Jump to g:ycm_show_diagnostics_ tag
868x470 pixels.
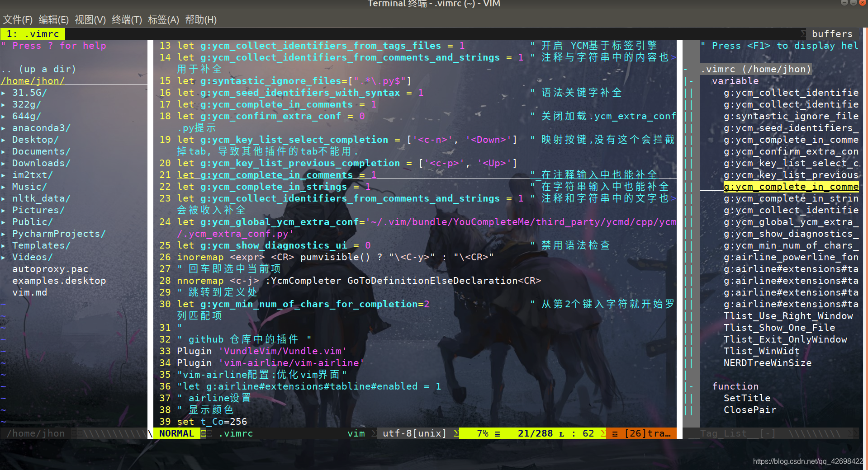[791, 234]
